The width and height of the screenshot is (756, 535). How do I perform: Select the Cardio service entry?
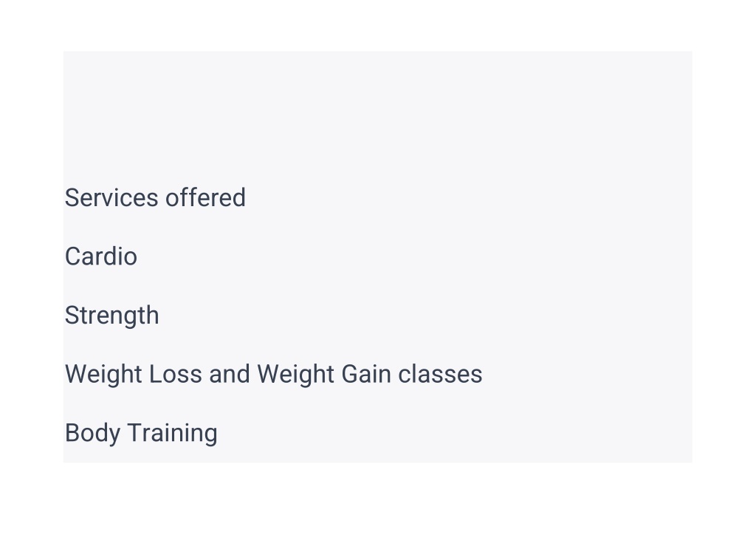(x=100, y=256)
